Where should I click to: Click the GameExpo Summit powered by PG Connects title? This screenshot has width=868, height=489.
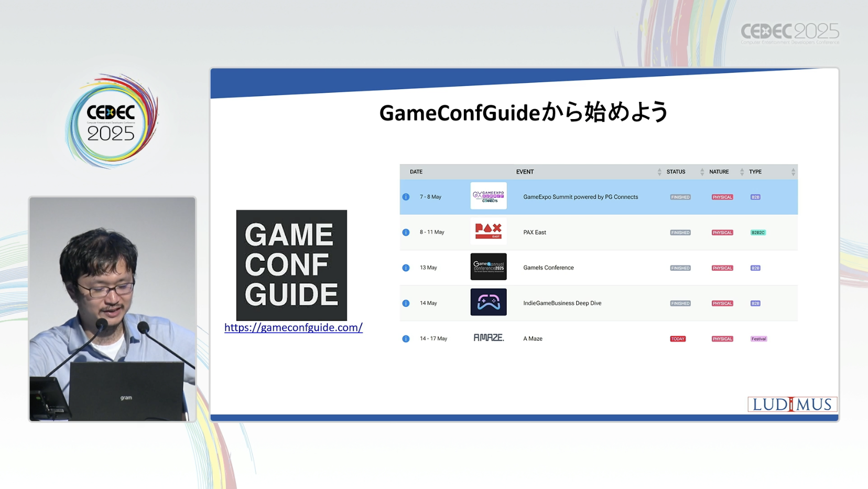point(580,197)
